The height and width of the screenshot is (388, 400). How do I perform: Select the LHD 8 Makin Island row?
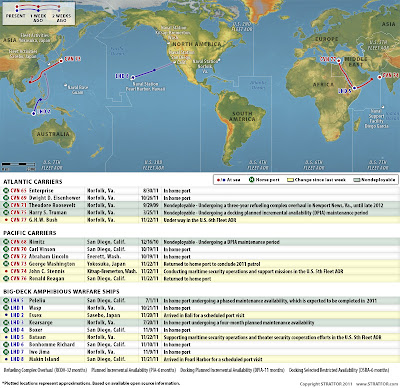(x=200, y=359)
